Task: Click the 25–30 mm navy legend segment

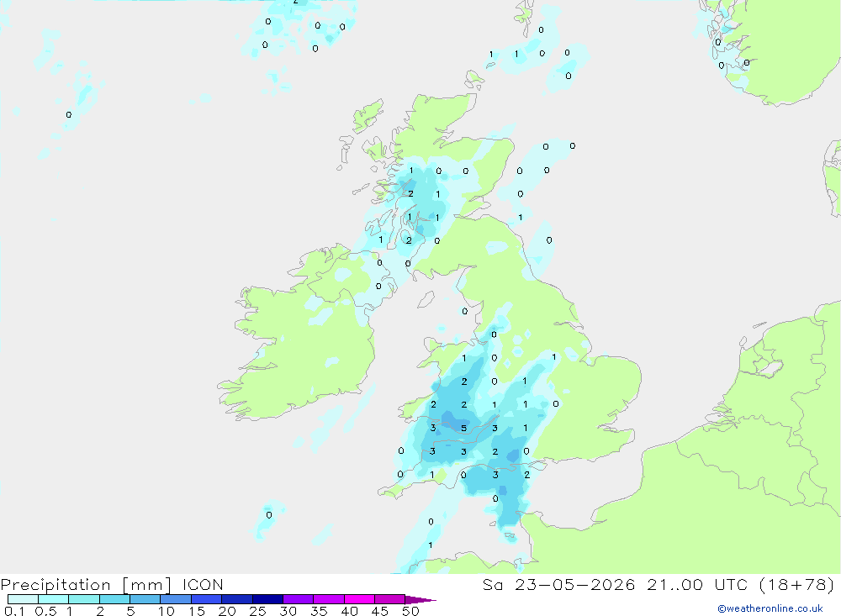Action: coord(267,599)
